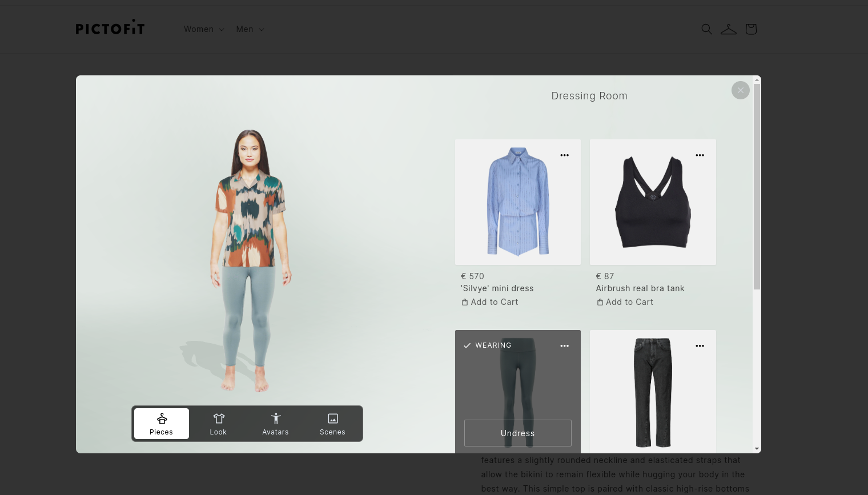
Task: Open options for Airbrush real bra tank
Action: (700, 155)
